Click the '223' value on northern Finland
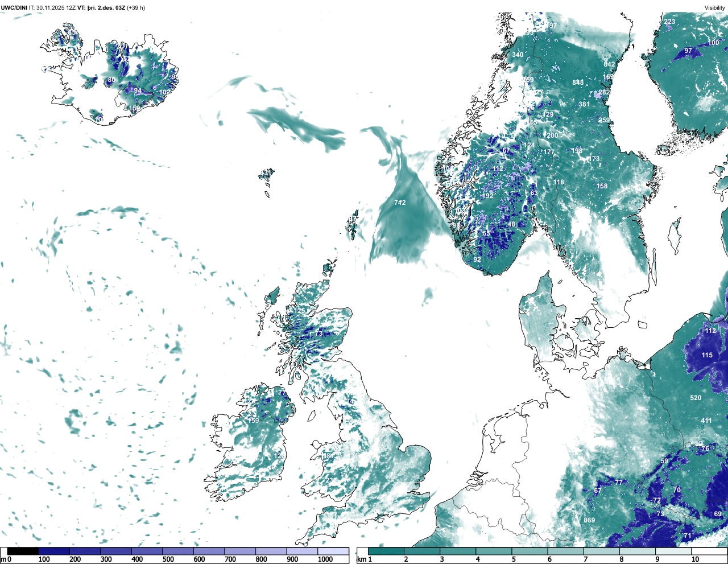Viewport: 728px width, 564px height. [669, 22]
